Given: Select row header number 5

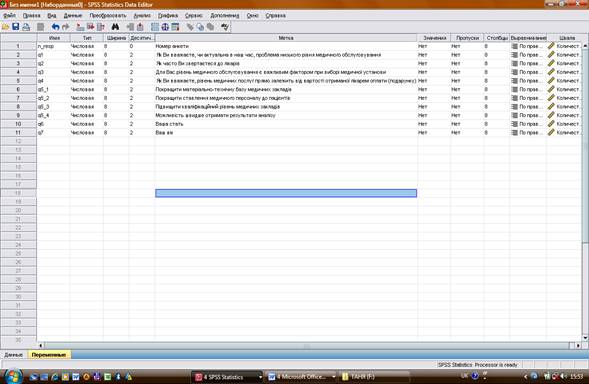Looking at the screenshot, I should [x=18, y=81].
